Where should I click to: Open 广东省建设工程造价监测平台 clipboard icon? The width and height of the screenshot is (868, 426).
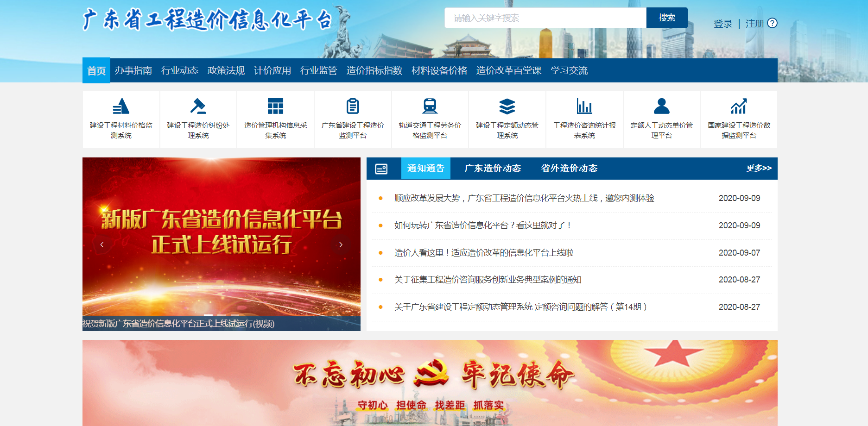pos(353,106)
